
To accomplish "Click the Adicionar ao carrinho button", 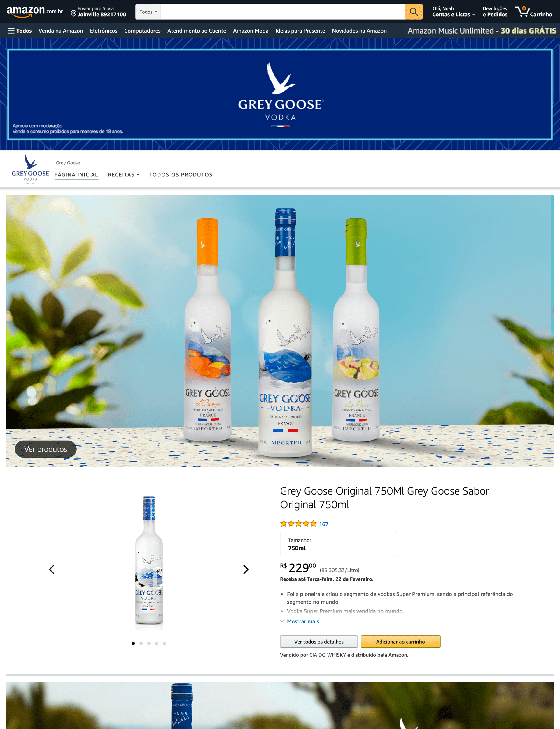I will pyautogui.click(x=400, y=641).
